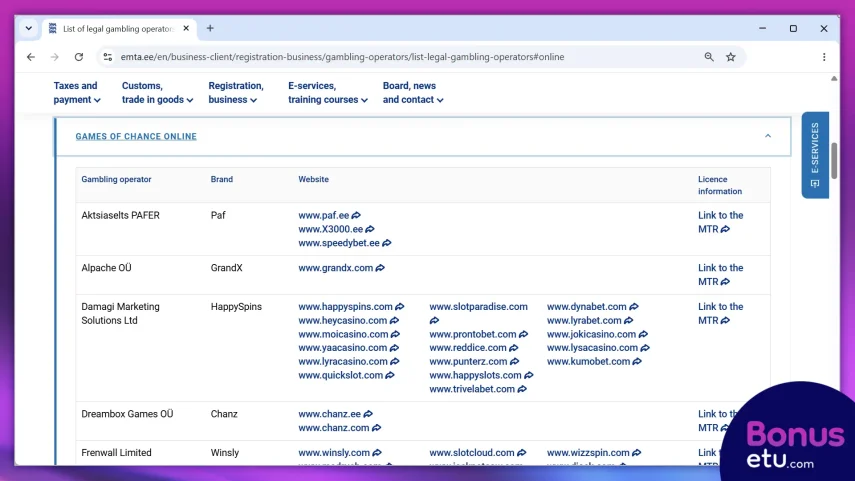Image resolution: width=855 pixels, height=481 pixels.
Task: Open www.jokicasino.com link
Action: [591, 334]
